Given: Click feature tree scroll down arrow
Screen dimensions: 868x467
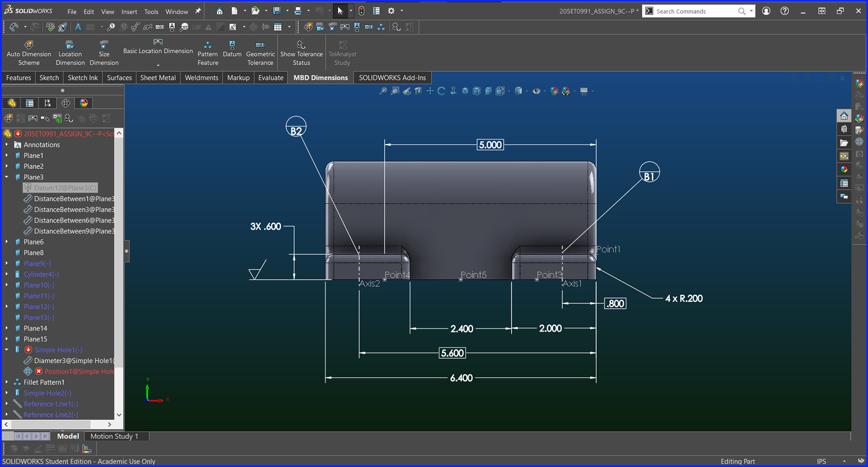Looking at the screenshot, I should click(119, 415).
